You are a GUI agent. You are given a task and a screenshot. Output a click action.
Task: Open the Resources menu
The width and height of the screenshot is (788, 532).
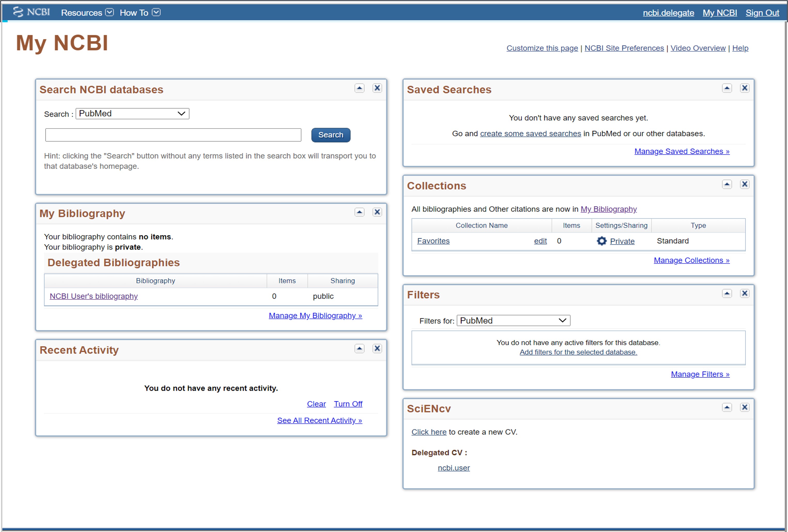(x=87, y=13)
